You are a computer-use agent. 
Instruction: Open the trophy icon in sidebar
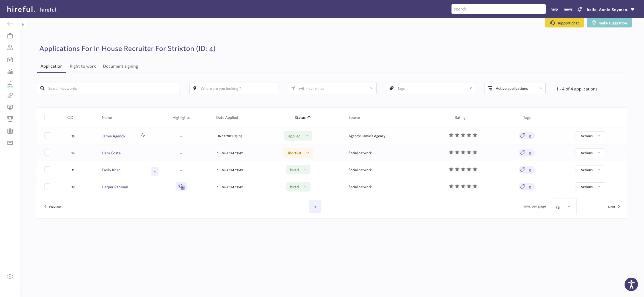10,119
